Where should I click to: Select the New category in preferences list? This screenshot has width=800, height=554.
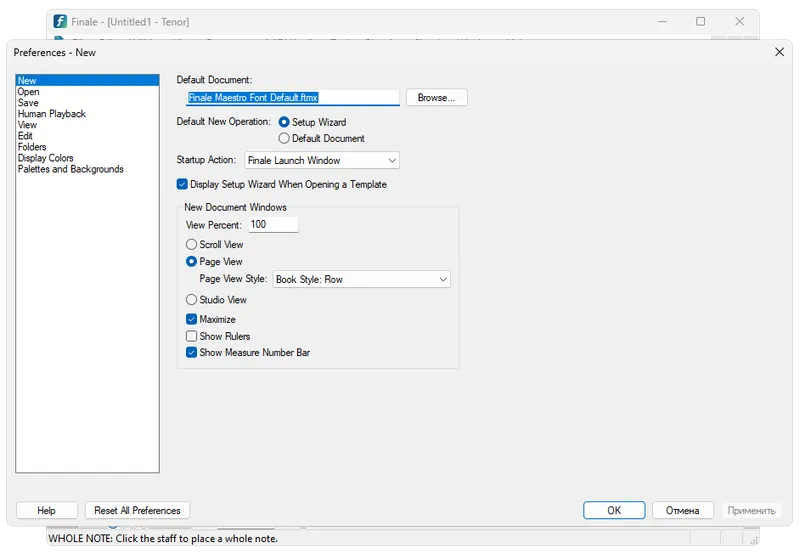pos(87,81)
